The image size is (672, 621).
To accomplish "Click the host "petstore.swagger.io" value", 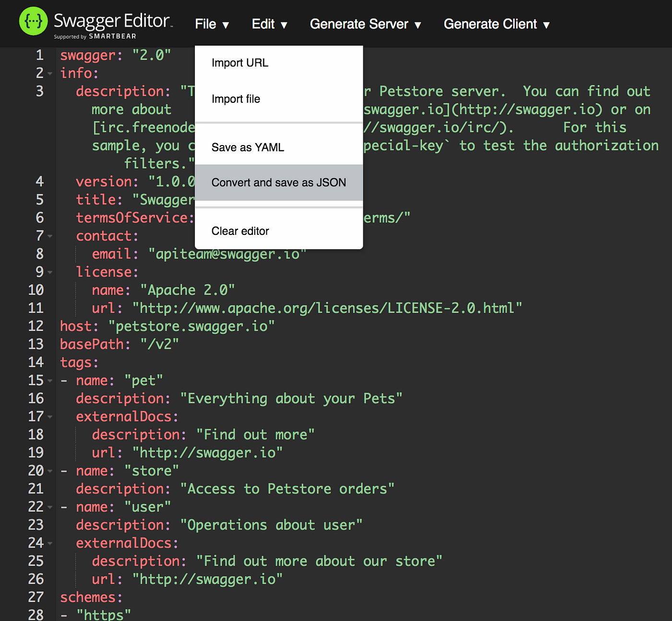I will [192, 326].
